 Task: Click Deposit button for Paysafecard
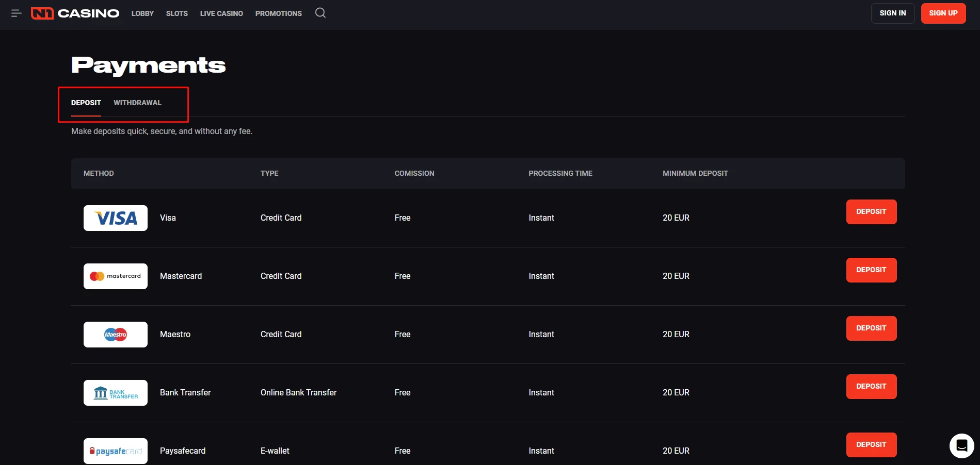pyautogui.click(x=871, y=445)
